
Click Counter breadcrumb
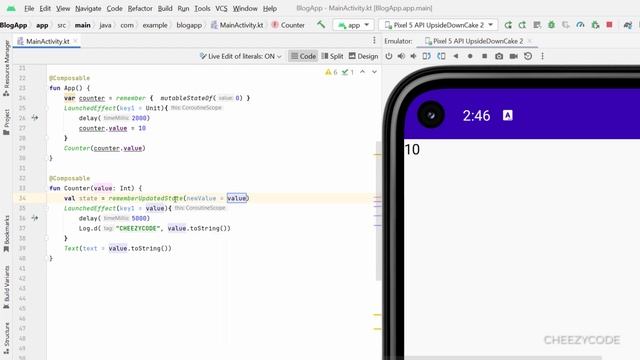pos(289,25)
